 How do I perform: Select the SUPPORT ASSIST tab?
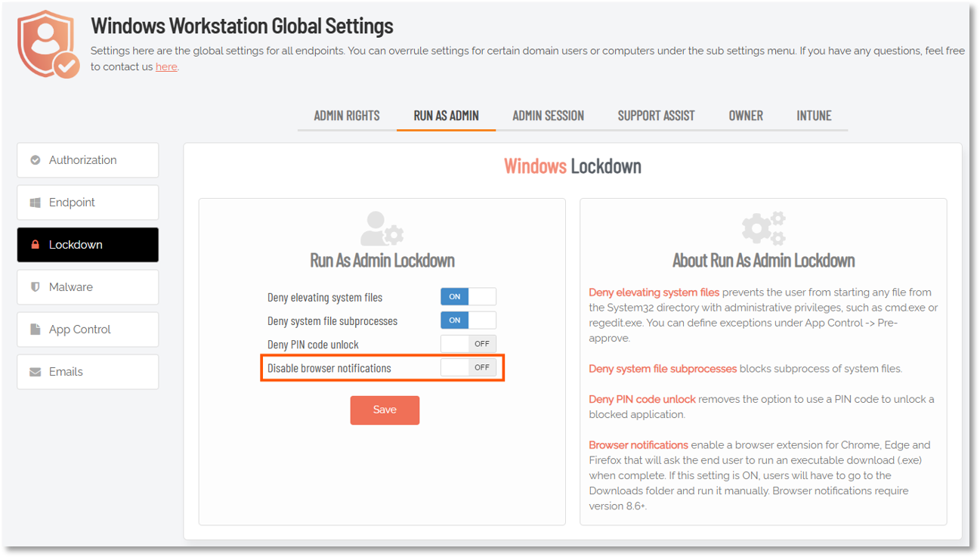coord(656,116)
